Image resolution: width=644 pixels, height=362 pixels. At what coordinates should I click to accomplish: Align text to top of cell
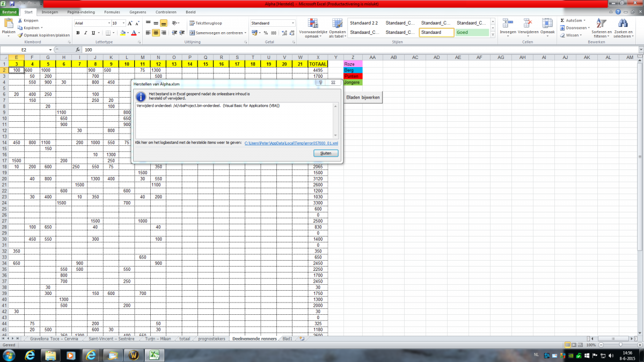[148, 24]
